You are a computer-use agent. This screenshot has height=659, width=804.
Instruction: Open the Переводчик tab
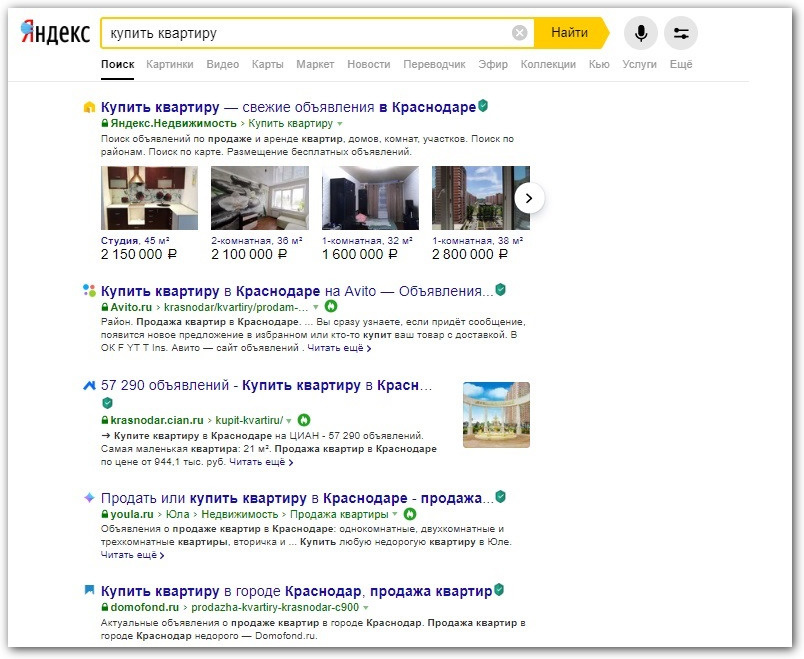pyautogui.click(x=434, y=64)
